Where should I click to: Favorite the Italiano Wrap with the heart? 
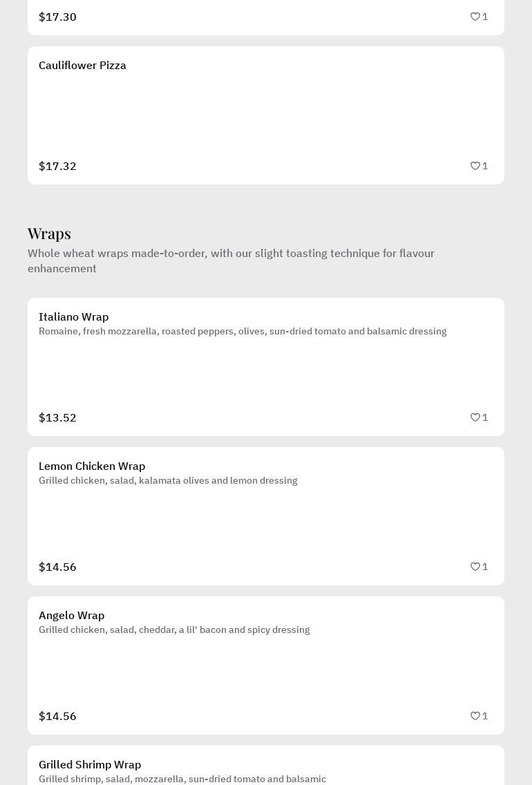475,417
